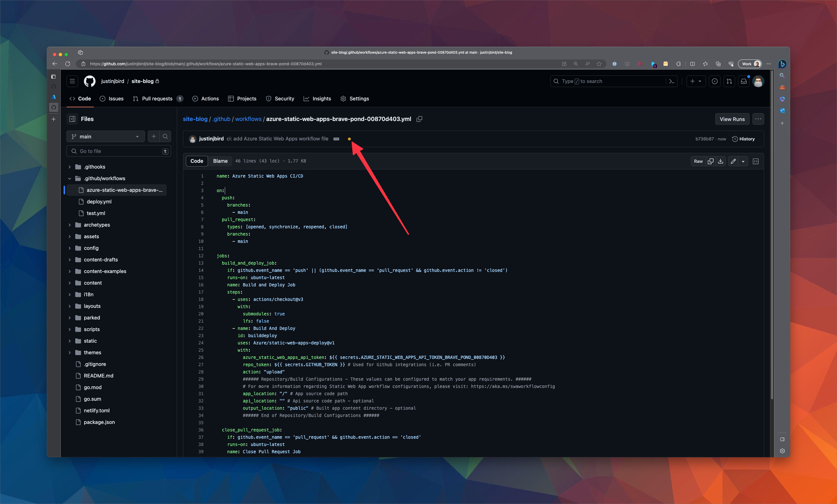Go to the Actions tab
This screenshot has height=504, width=837.
205,98
